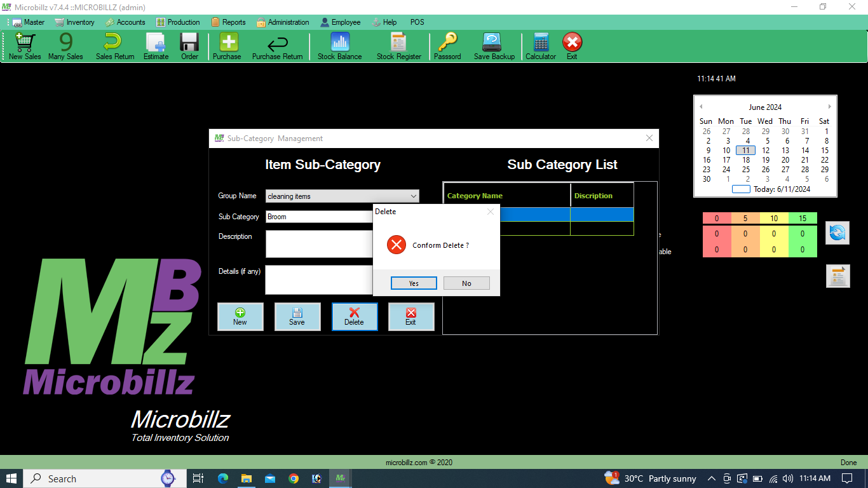The height and width of the screenshot is (488, 868).
Task: Cancel deletion with the No button
Action: click(x=466, y=283)
